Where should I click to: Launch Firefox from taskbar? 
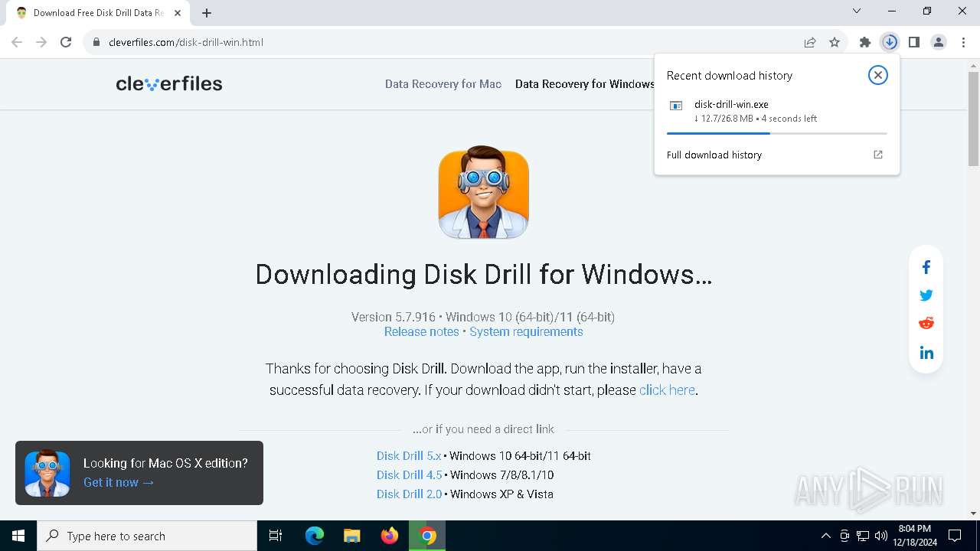(x=390, y=536)
